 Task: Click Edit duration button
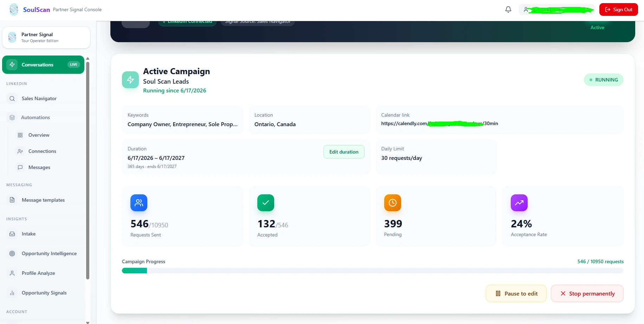tap(344, 152)
